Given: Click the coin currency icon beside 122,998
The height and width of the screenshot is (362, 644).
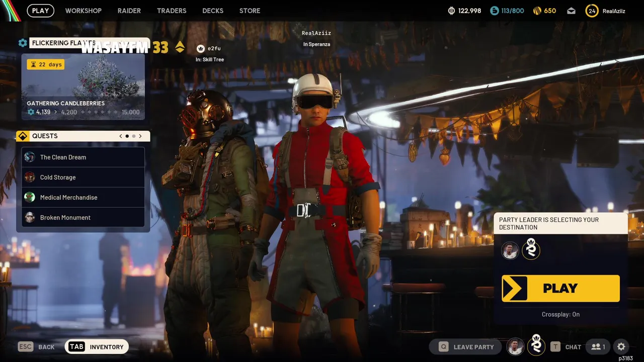Looking at the screenshot, I should click(452, 11).
